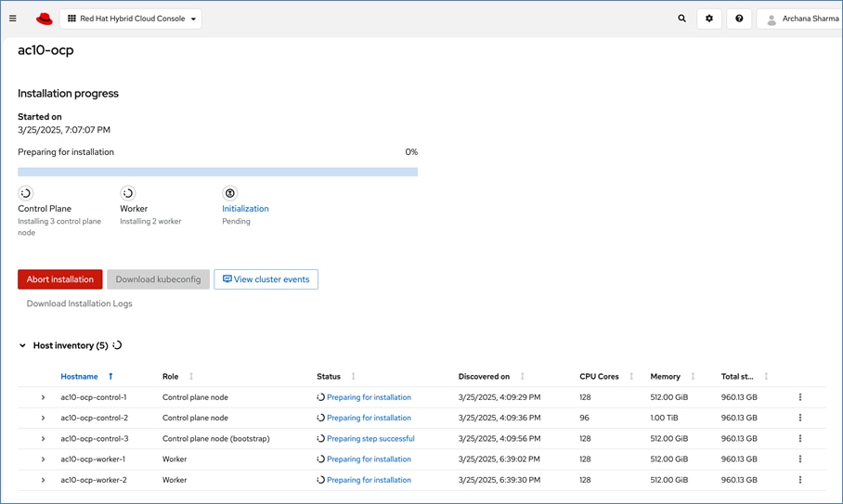Open the search magnifier icon

click(681, 19)
